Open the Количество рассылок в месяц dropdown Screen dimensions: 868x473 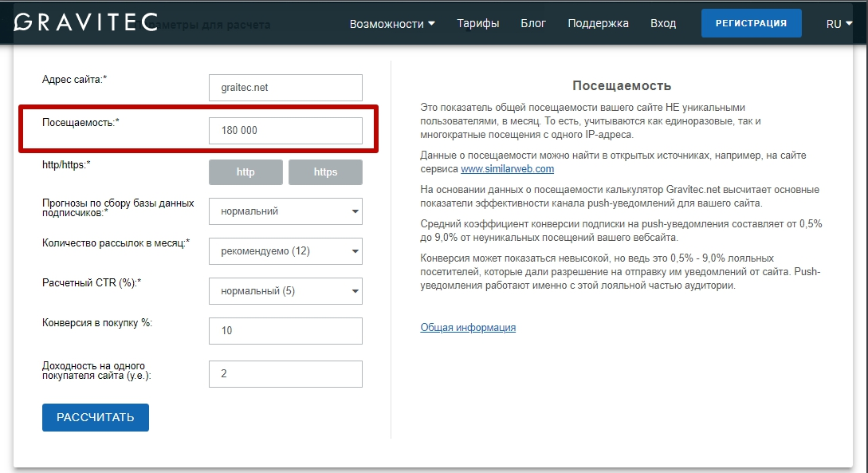(x=285, y=251)
